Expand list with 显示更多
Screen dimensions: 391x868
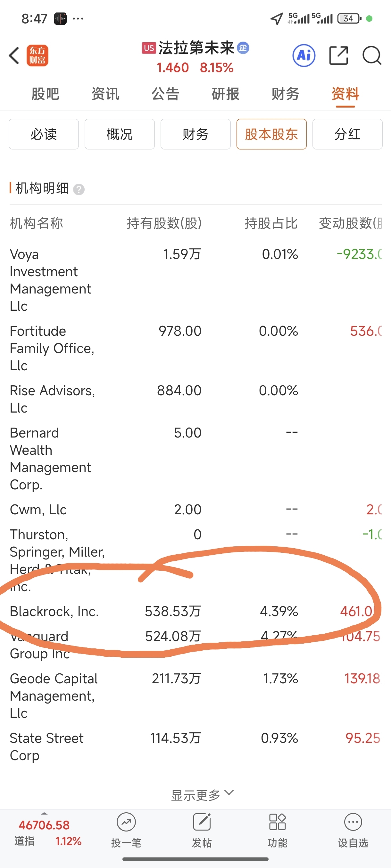(x=202, y=794)
